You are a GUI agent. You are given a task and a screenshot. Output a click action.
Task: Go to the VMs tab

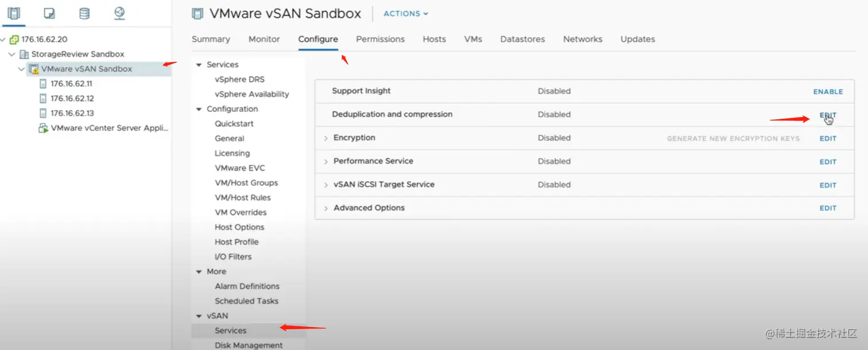pos(473,39)
